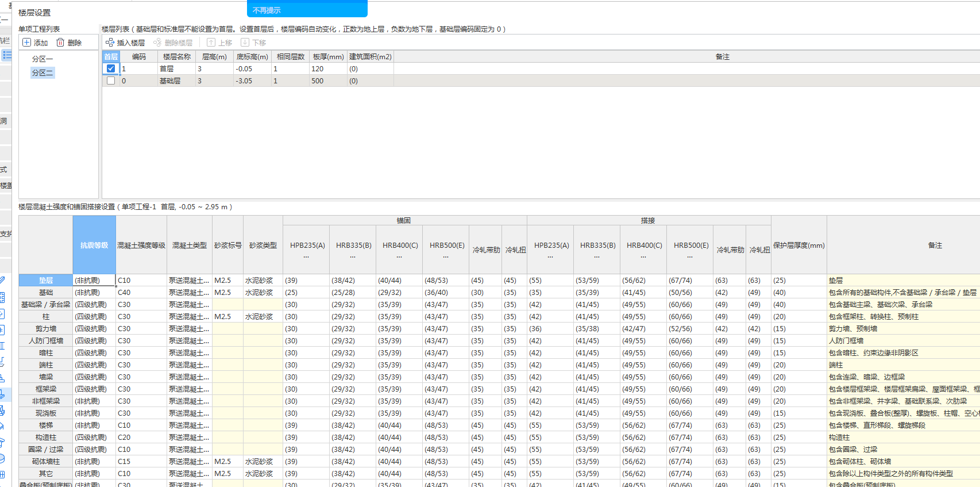Open C15 concrete grade cell for 砌体墙柱
Image resolution: width=980 pixels, height=487 pixels.
[x=141, y=462]
